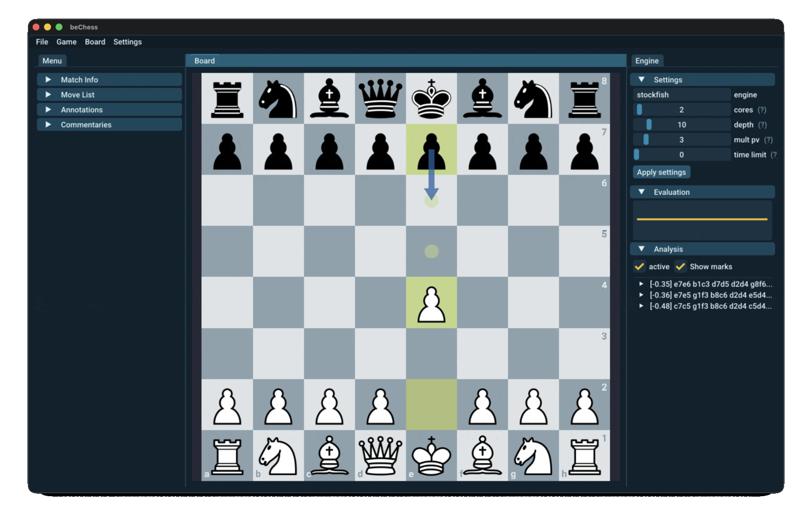Screen dimensions: 812x530
Task: Expand the first e7e6 analysis line
Action: coord(641,284)
